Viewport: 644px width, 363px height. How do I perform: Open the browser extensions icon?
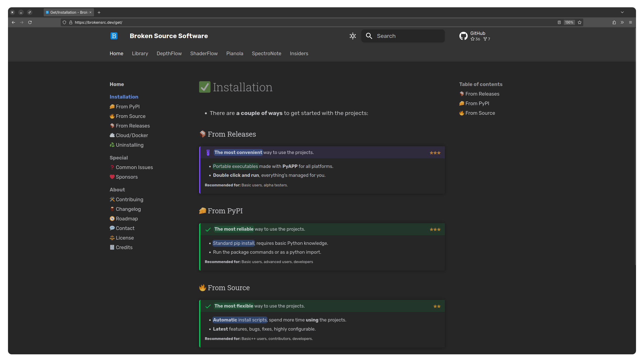point(614,23)
